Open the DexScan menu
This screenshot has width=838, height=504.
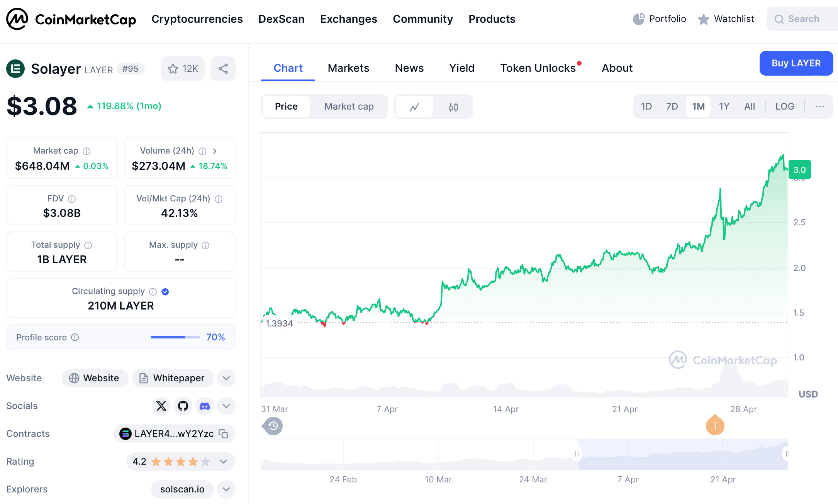click(282, 19)
